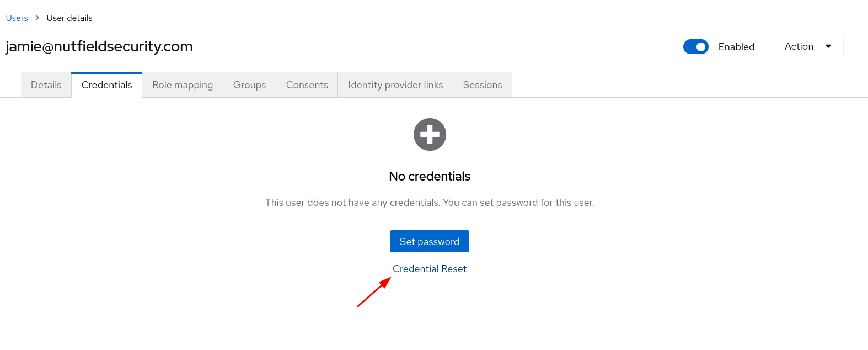View the Consents tab

click(x=307, y=85)
